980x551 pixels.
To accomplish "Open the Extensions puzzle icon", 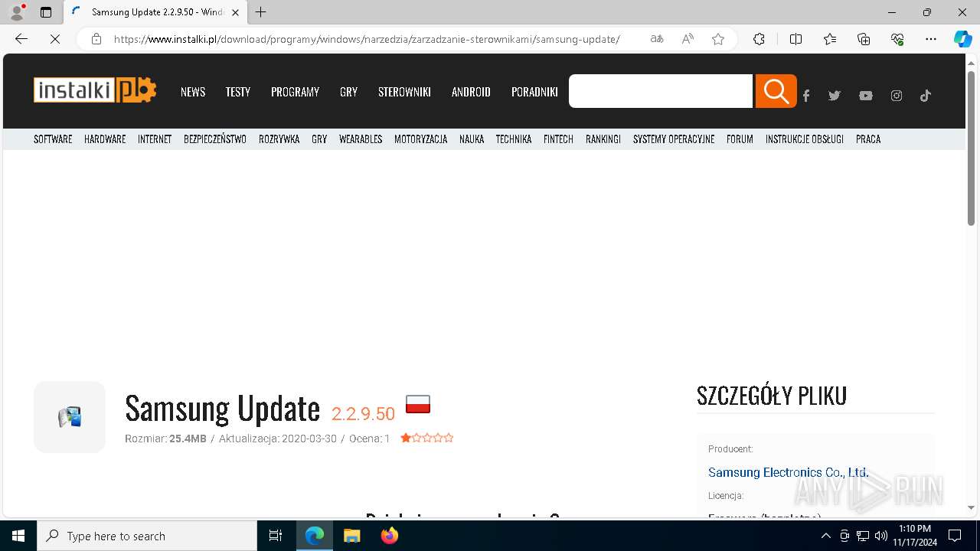I will tap(759, 39).
